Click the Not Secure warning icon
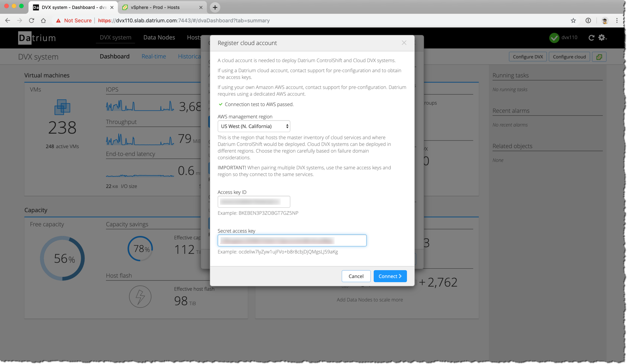 [x=58, y=21]
